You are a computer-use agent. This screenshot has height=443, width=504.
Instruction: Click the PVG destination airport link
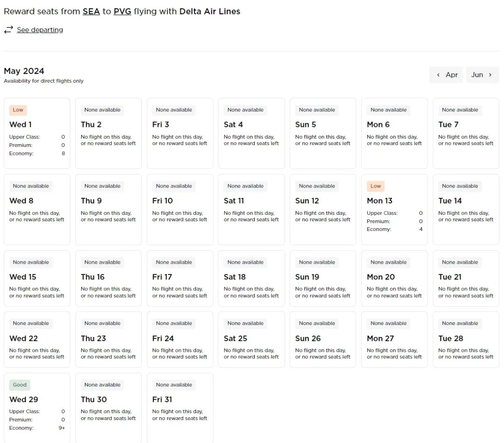click(x=122, y=11)
